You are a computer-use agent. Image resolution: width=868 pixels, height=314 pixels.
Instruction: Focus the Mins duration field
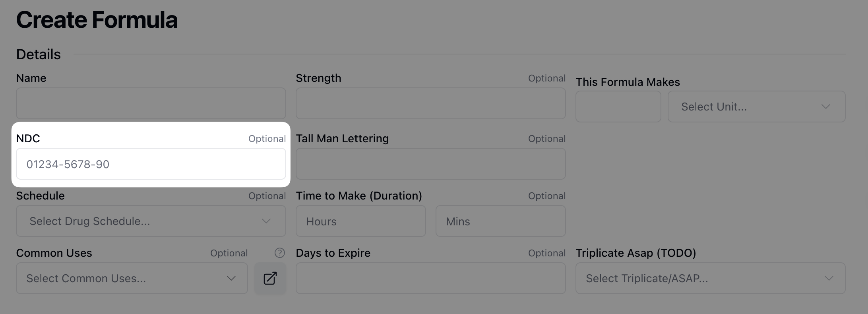(500, 221)
